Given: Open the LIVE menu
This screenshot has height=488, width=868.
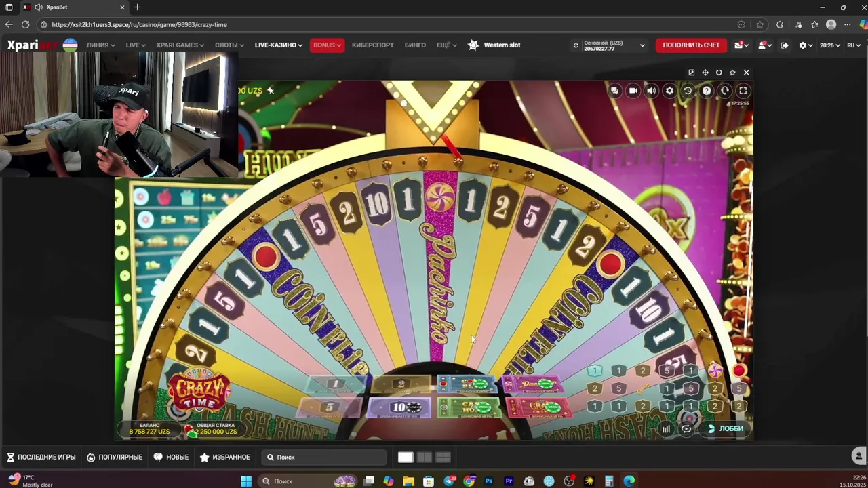Looking at the screenshot, I should point(135,45).
